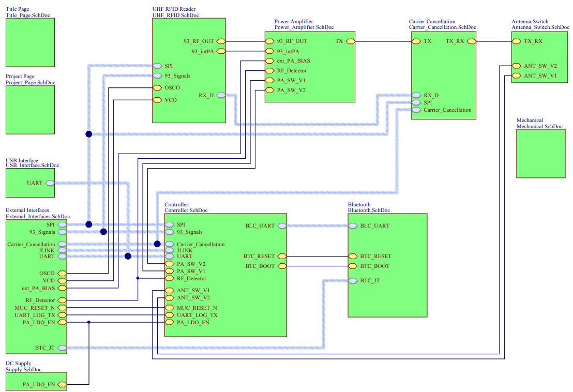The image size is (573, 392).
Task: Select the BLC_UART label in Bluetooth
Action: 374,226
